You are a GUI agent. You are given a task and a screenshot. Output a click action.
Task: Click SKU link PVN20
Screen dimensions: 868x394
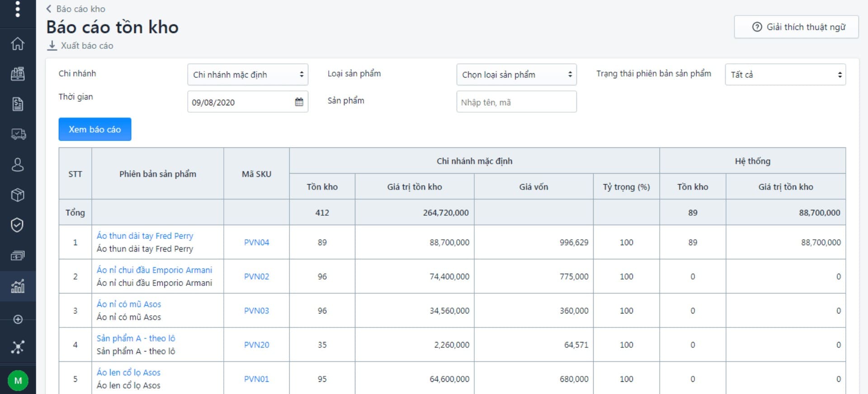[x=256, y=345]
